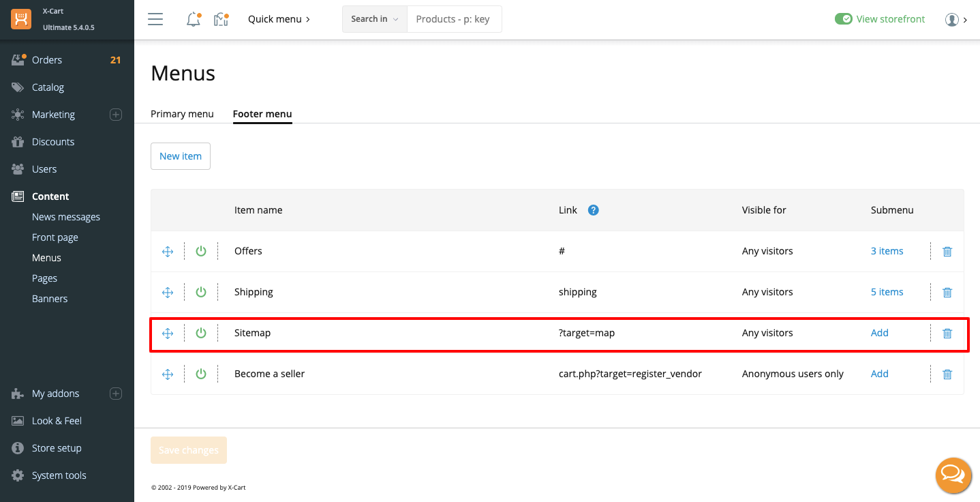
Task: Switch to the Primary menu tab
Action: [x=182, y=114]
